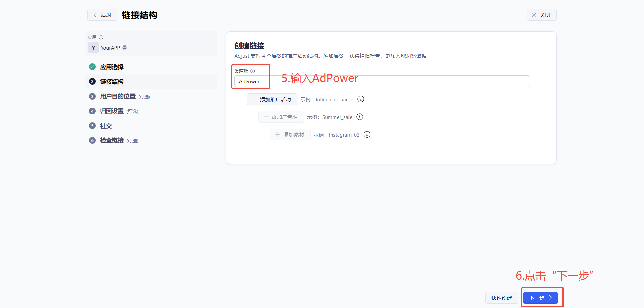This screenshot has height=308, width=644.
Task: Open the 检查链接 step
Action: (x=112, y=141)
